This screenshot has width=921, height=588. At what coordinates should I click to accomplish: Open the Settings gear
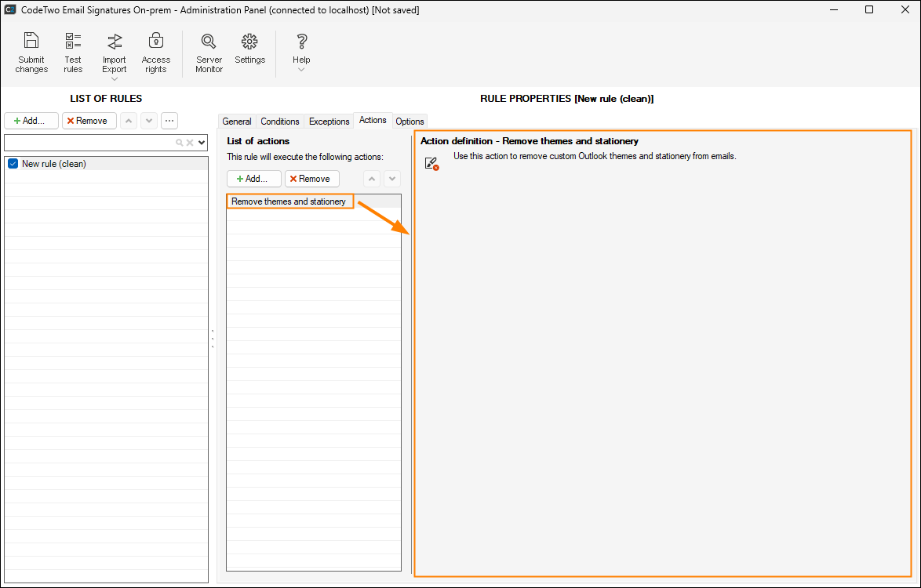[249, 49]
